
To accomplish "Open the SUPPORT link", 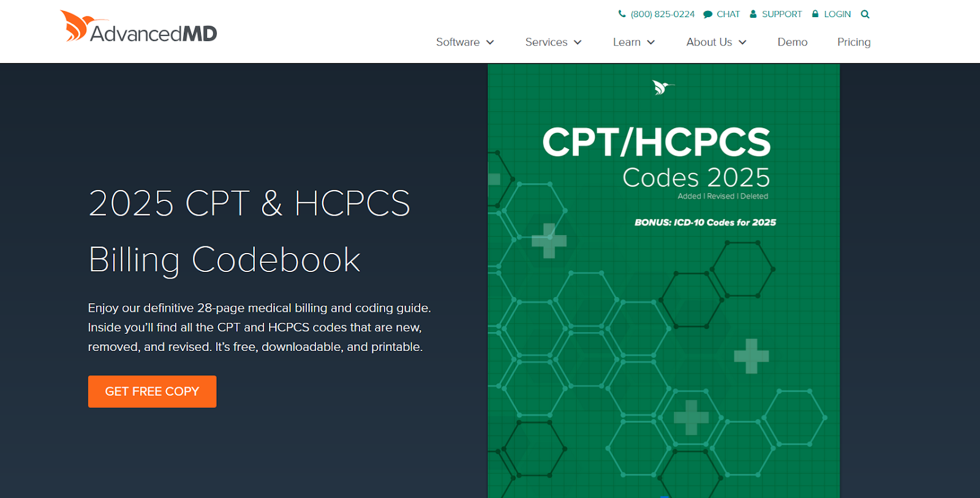I will click(782, 14).
